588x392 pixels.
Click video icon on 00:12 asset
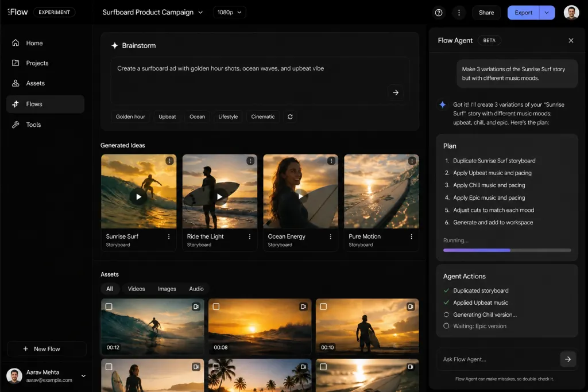click(196, 306)
